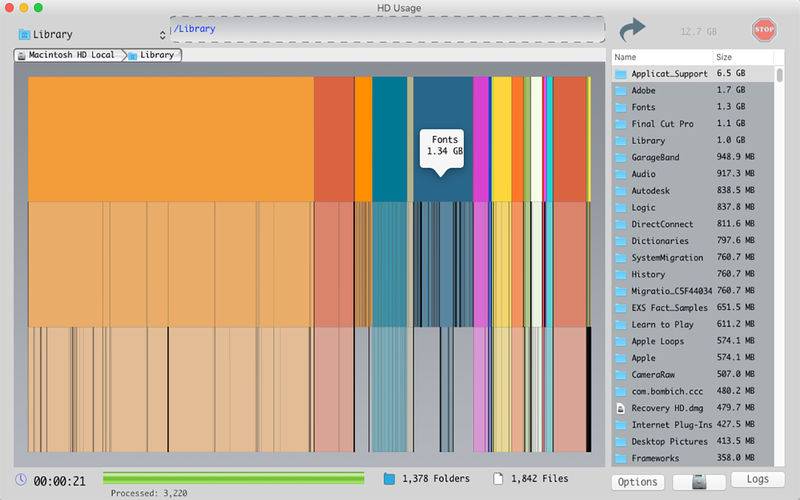Screen dimensions: 800x500
Task: Click the red STOP scan icon
Action: tap(764, 30)
